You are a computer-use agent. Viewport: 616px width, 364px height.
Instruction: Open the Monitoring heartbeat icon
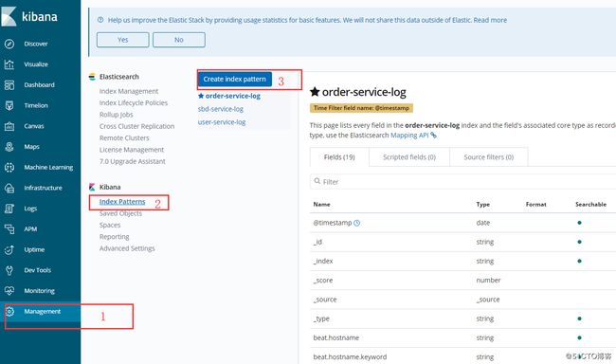(x=9, y=291)
